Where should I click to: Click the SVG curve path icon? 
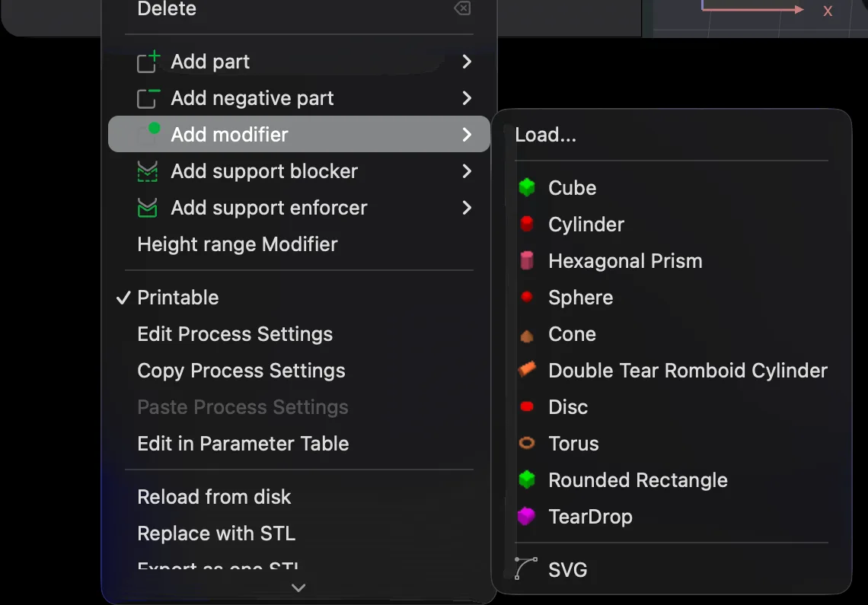pyautogui.click(x=526, y=568)
